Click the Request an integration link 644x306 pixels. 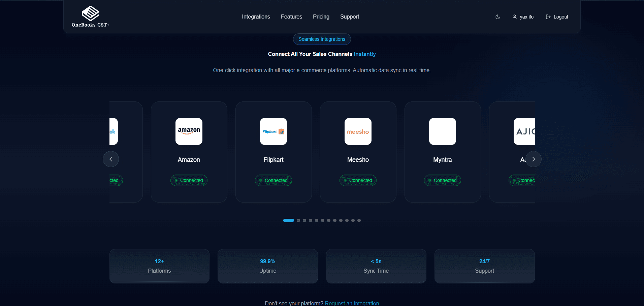352,303
